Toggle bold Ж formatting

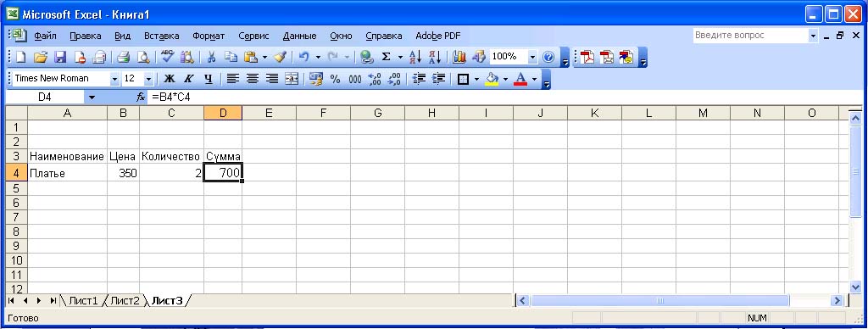(170, 79)
